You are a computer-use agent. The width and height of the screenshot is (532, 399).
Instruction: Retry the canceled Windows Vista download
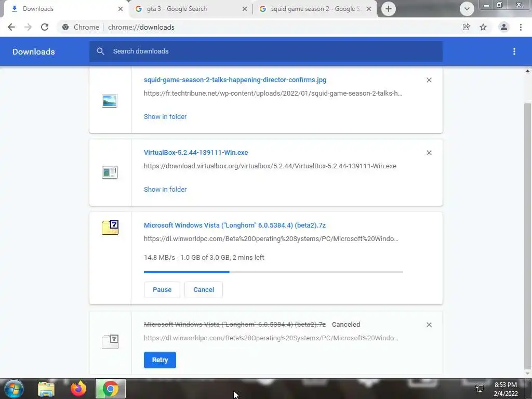(160, 360)
